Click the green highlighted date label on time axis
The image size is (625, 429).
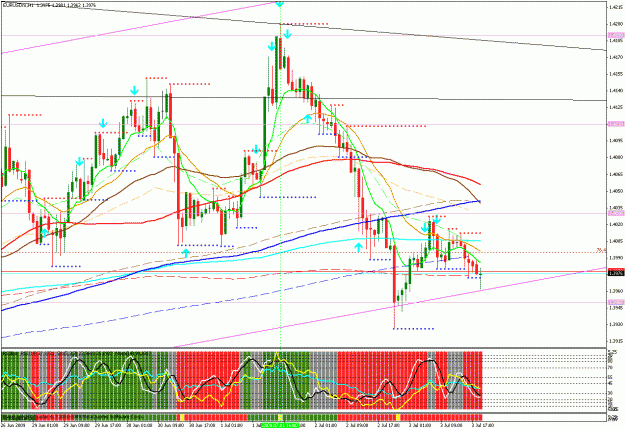coord(280,425)
